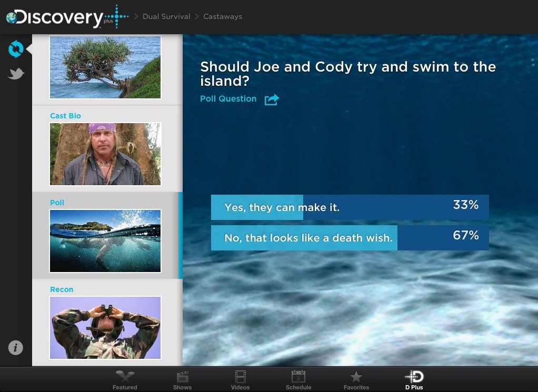Open the Videos filmstrip icon
538x392 pixels.
click(240, 380)
